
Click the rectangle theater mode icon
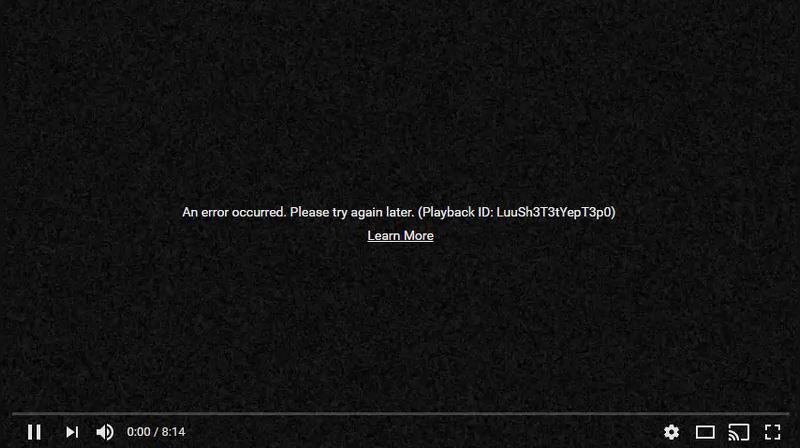[x=705, y=433]
